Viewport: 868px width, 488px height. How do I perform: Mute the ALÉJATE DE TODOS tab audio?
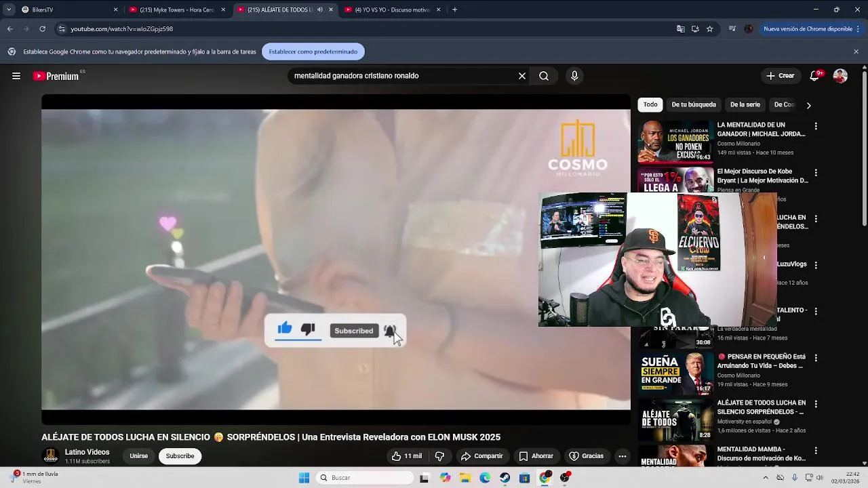(320, 9)
